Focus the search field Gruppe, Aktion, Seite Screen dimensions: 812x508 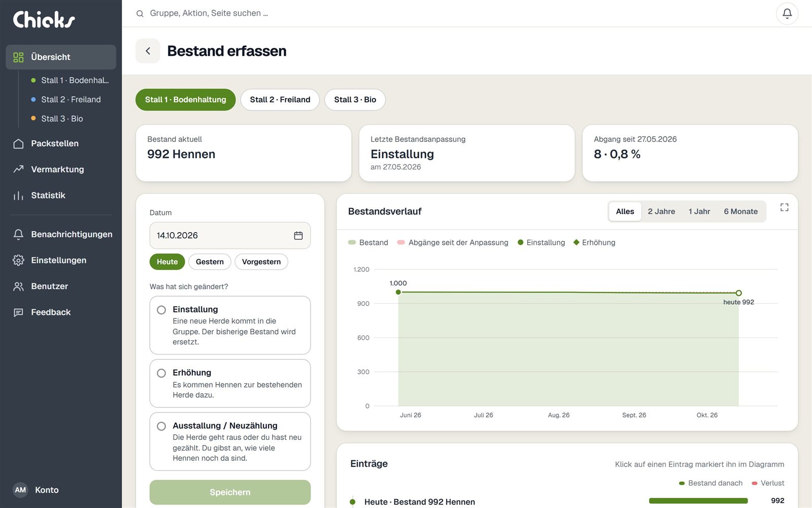pyautogui.click(x=209, y=13)
